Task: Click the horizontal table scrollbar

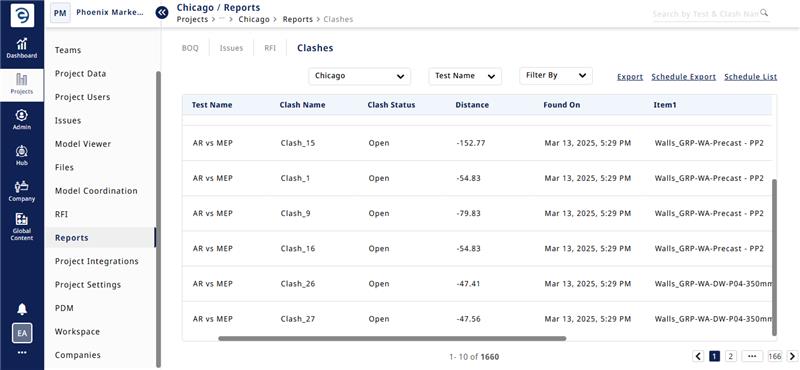Action: (392, 338)
